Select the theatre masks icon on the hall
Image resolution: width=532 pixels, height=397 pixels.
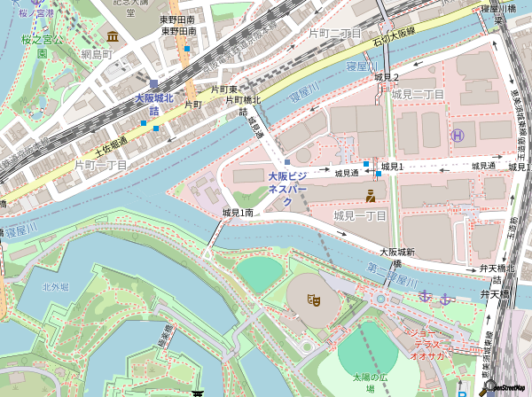[311, 302]
